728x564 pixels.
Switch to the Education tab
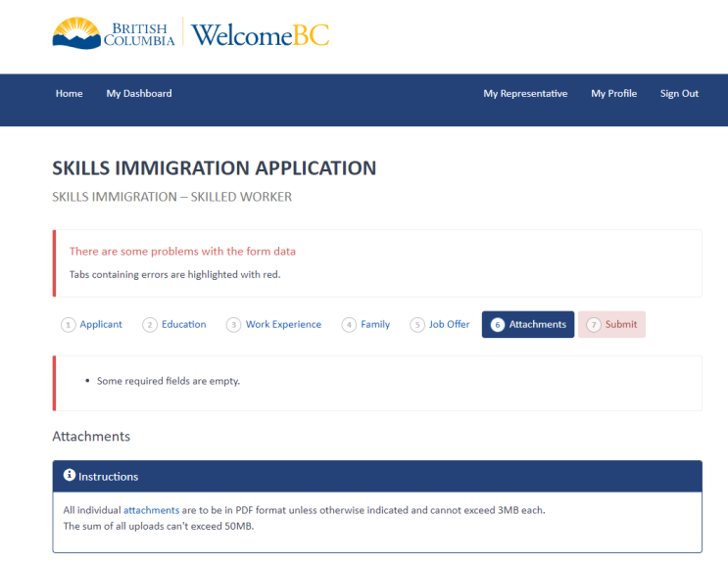pos(174,325)
